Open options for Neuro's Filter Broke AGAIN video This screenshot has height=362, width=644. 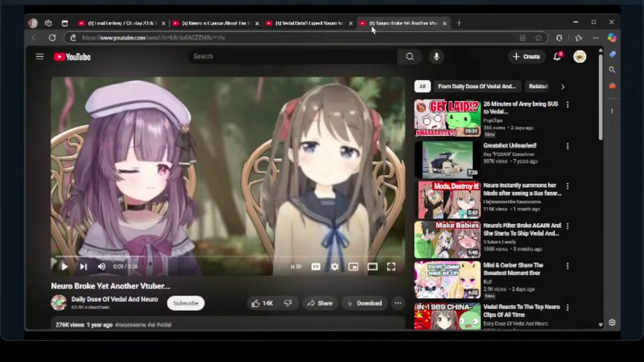(568, 226)
